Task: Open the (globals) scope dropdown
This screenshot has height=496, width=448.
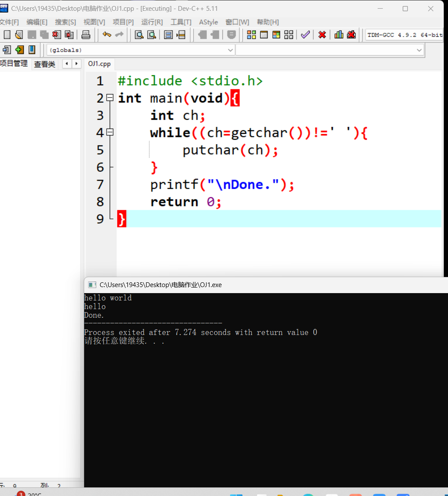Action: pyautogui.click(x=141, y=50)
